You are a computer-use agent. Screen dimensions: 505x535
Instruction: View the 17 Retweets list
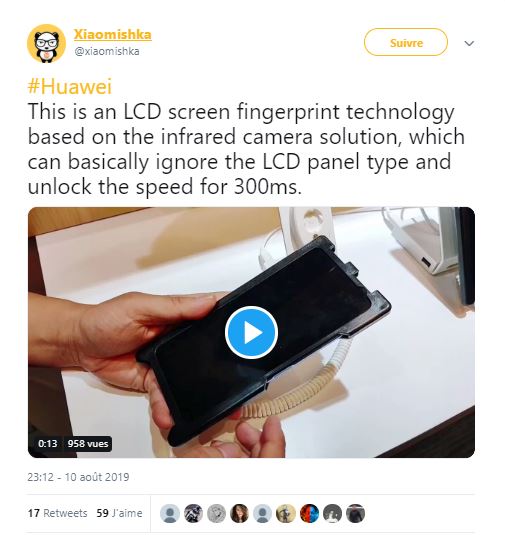click(x=57, y=513)
